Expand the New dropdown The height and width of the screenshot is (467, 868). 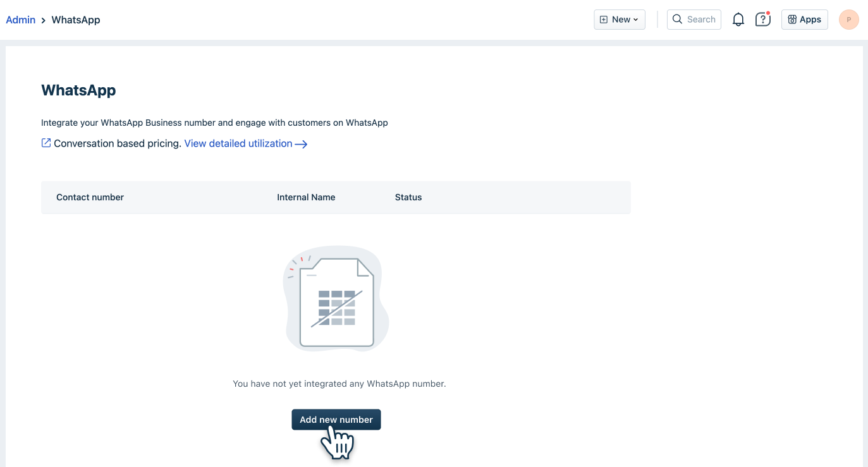[620, 20]
